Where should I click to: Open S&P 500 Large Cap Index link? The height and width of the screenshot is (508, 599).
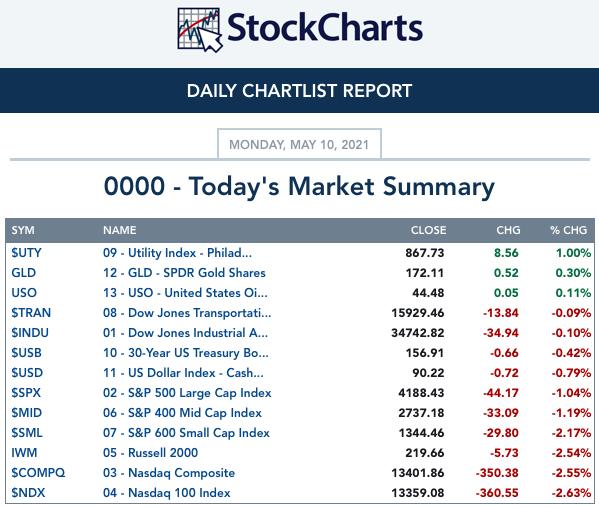187,393
